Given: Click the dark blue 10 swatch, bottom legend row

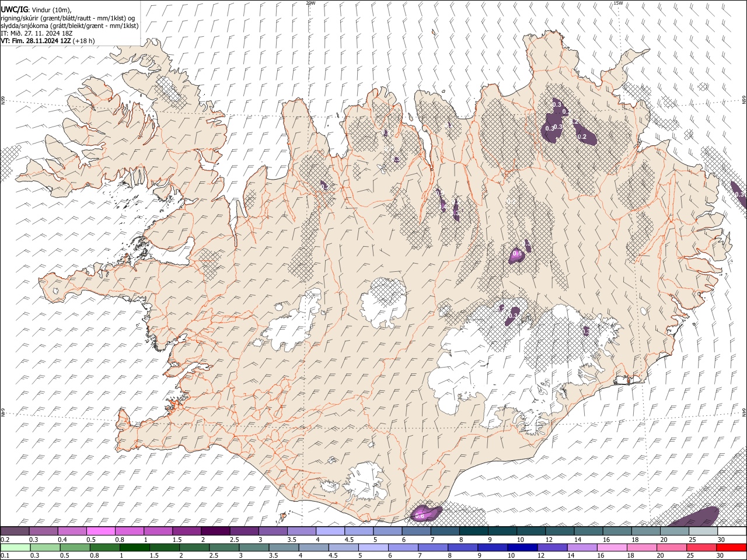Looking at the screenshot, I should click(523, 547).
